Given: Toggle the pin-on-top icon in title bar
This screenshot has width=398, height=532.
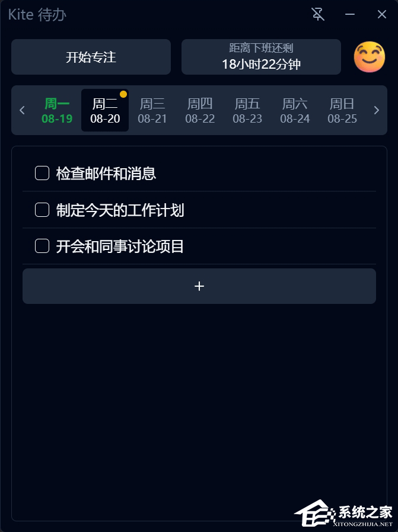Looking at the screenshot, I should point(318,14).
